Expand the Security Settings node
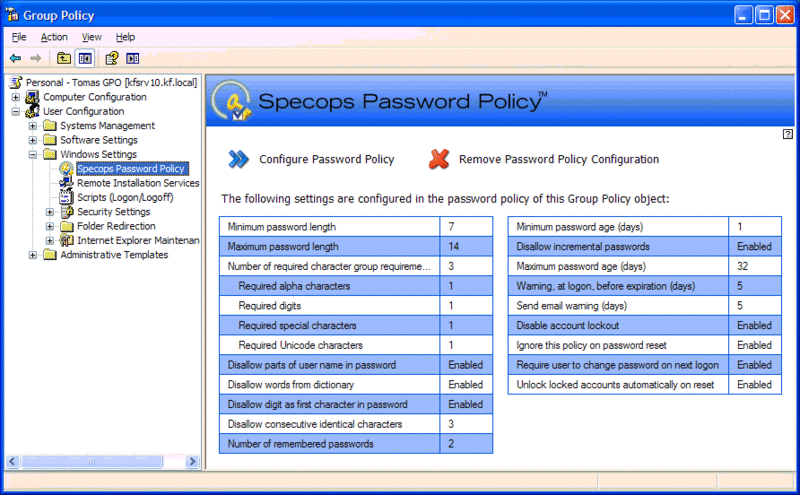Viewport: 800px width, 495px height. 49,212
